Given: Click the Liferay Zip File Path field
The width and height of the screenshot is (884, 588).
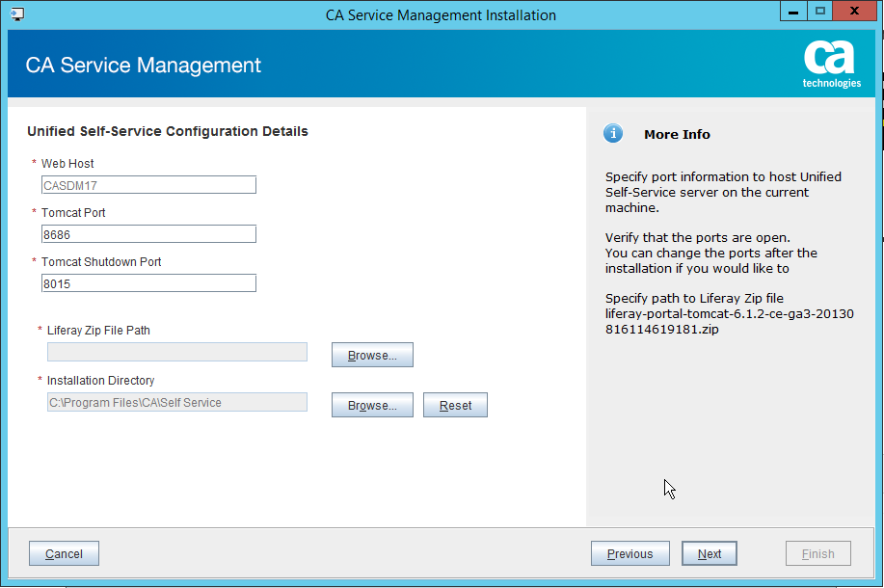Looking at the screenshot, I should coord(176,351).
